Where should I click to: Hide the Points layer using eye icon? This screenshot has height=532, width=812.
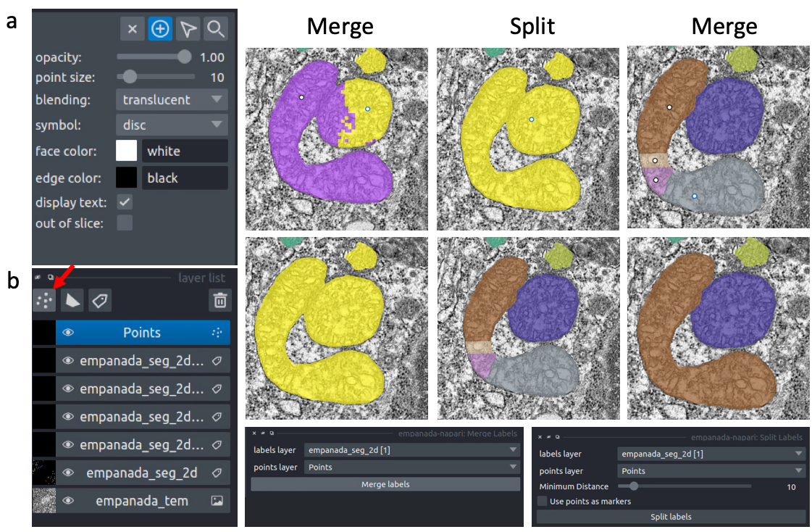(68, 333)
